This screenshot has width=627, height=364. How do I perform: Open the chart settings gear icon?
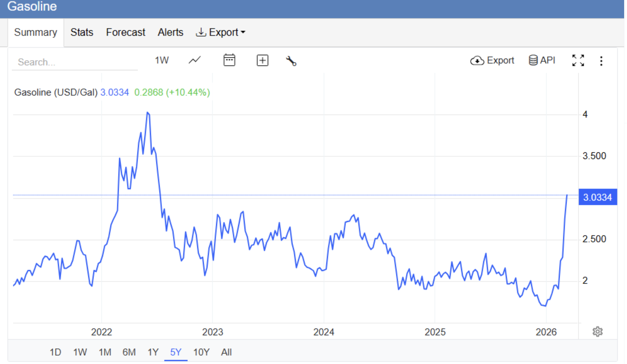pyautogui.click(x=597, y=332)
